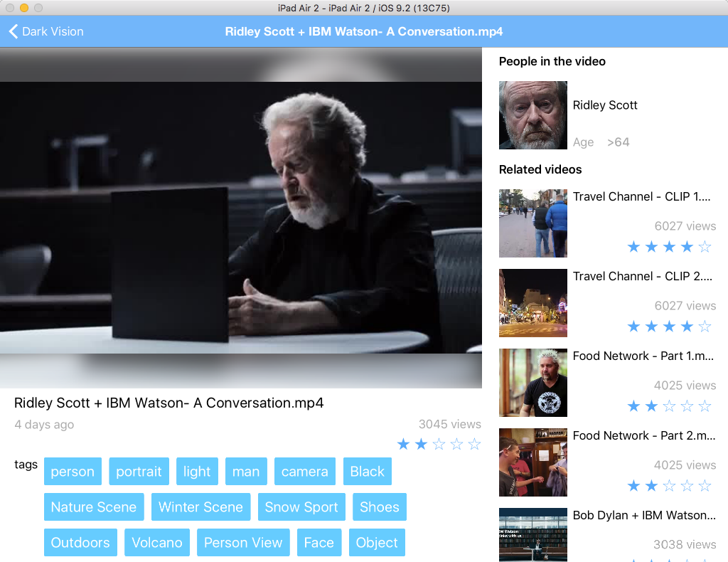Viewport: 728px width, 562px height.
Task: Choose the 'Face' tag
Action: (x=319, y=543)
